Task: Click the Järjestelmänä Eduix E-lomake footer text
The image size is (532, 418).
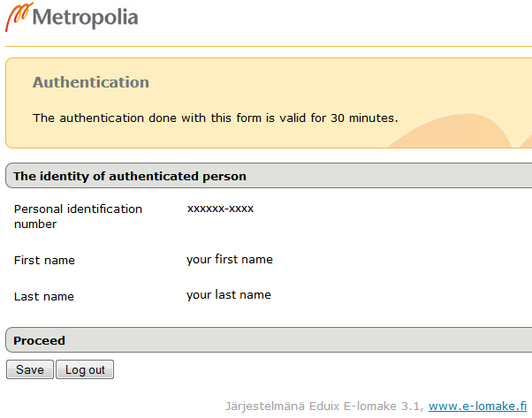Action: pyautogui.click(x=324, y=407)
